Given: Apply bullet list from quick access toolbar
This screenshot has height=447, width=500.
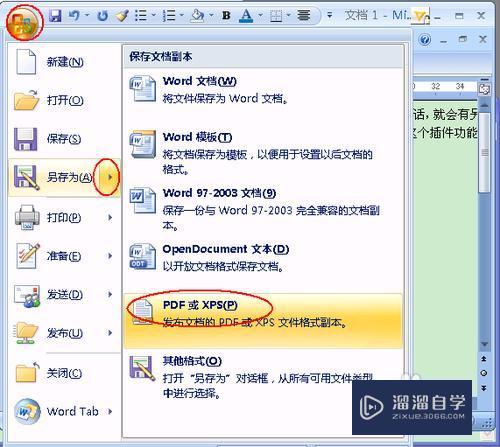Looking at the screenshot, I should tap(141, 15).
